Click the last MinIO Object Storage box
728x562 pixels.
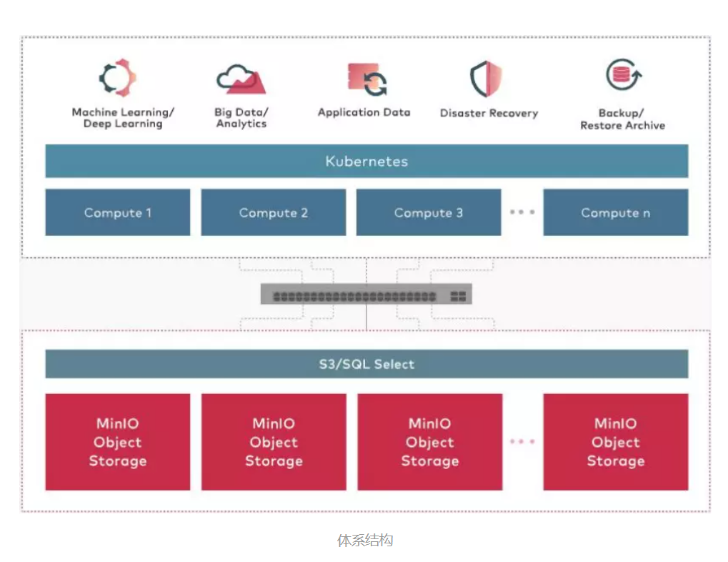[616, 442]
